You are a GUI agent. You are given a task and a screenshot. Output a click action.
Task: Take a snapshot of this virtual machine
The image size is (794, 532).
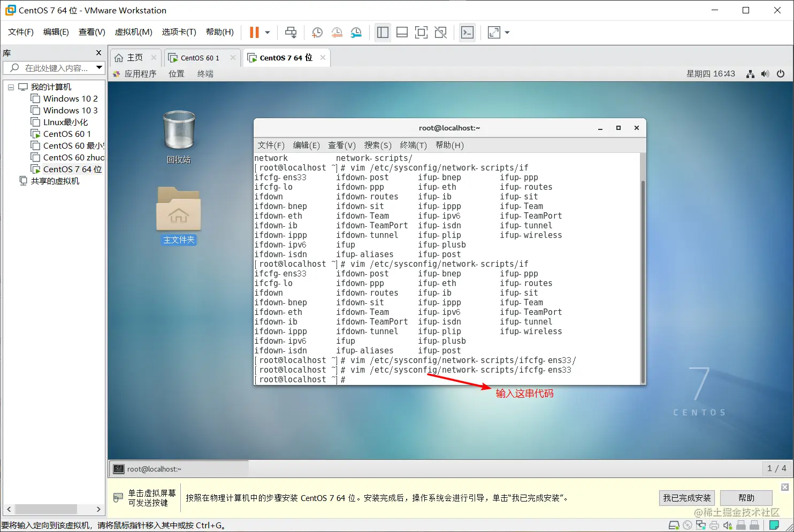click(317, 33)
